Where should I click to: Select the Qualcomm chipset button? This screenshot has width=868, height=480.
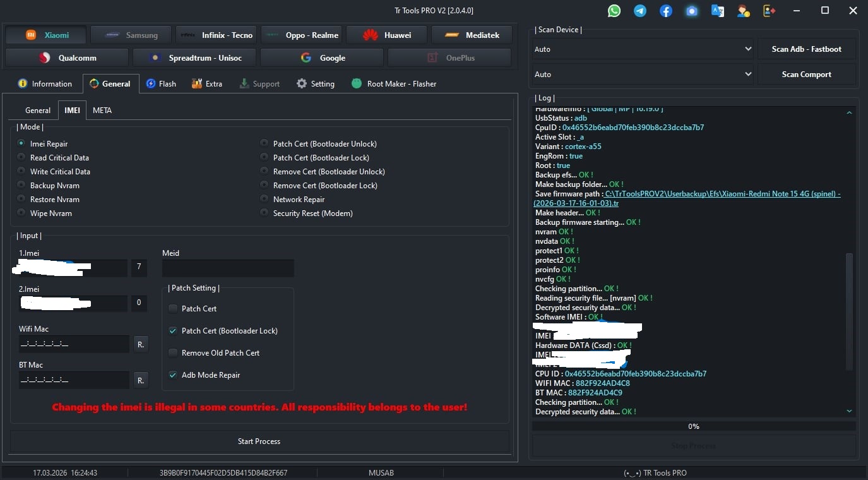click(x=67, y=58)
